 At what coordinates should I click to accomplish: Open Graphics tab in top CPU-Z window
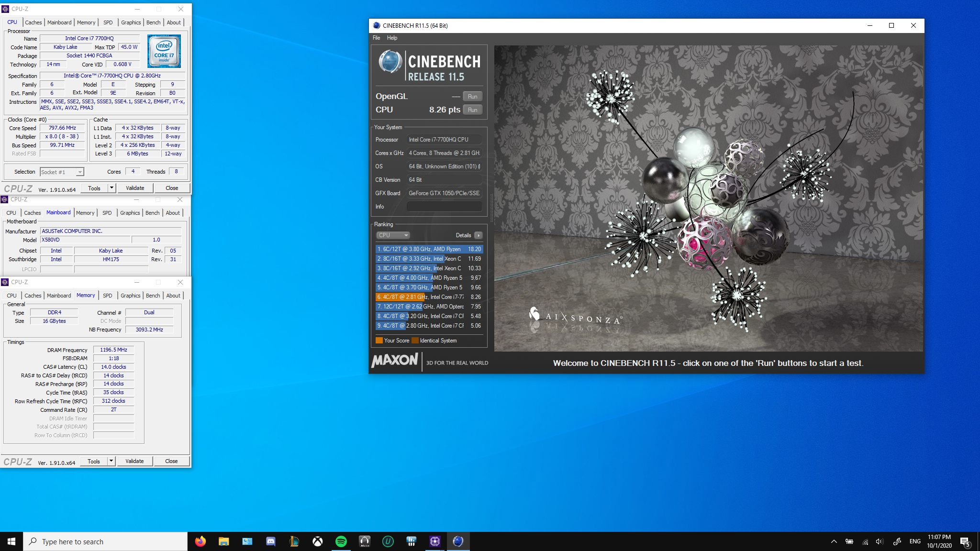click(131, 22)
